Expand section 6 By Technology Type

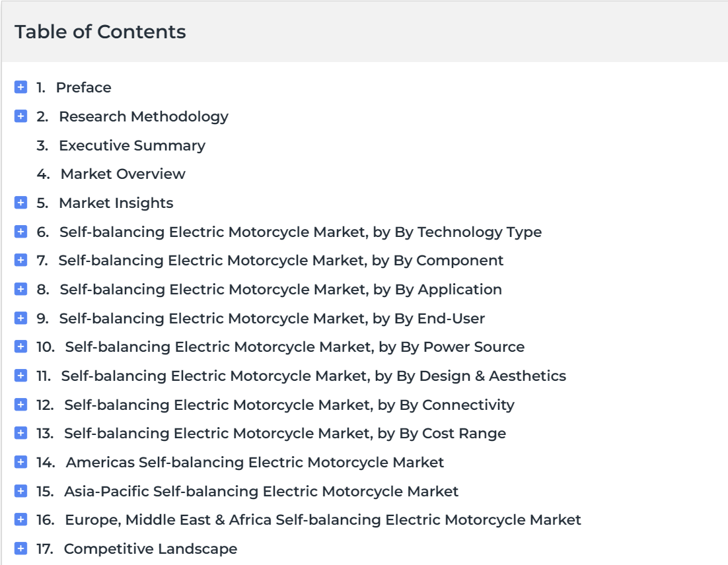click(x=21, y=232)
